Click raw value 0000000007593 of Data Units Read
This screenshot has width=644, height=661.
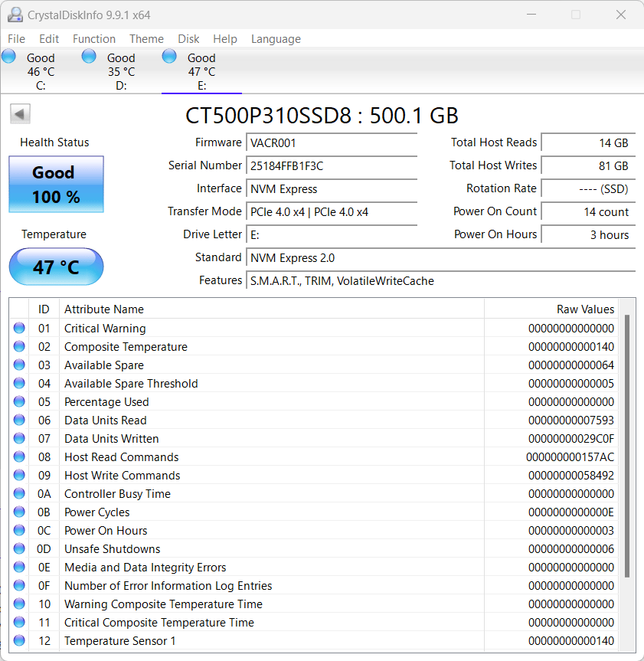571,420
